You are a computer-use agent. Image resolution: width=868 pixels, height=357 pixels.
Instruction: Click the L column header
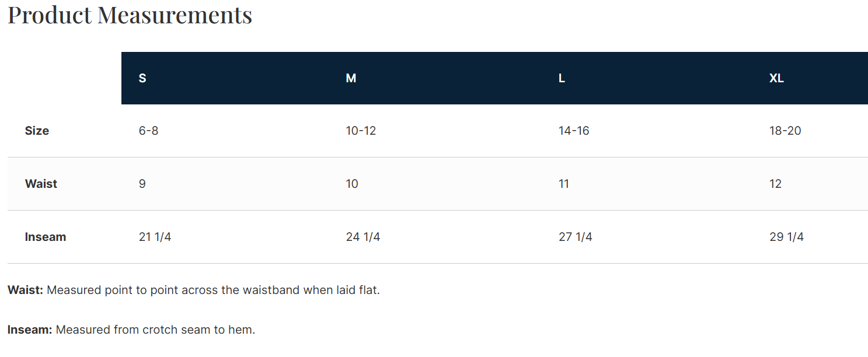point(562,78)
